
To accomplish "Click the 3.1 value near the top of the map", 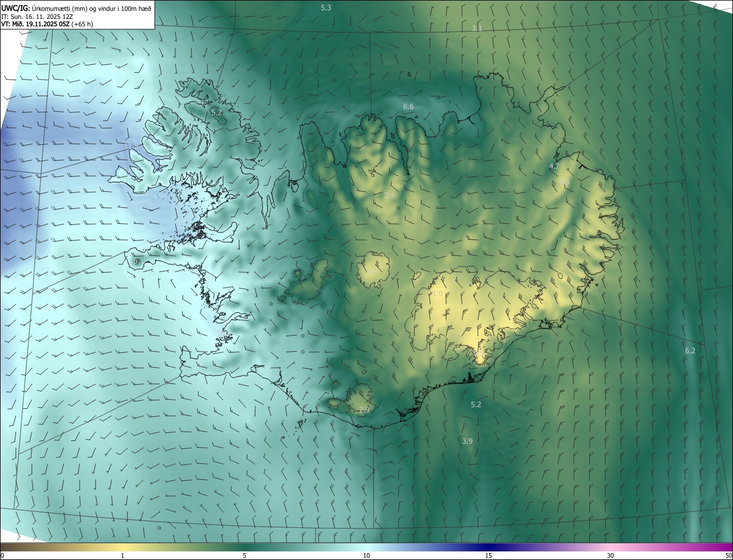I will point(477,28).
